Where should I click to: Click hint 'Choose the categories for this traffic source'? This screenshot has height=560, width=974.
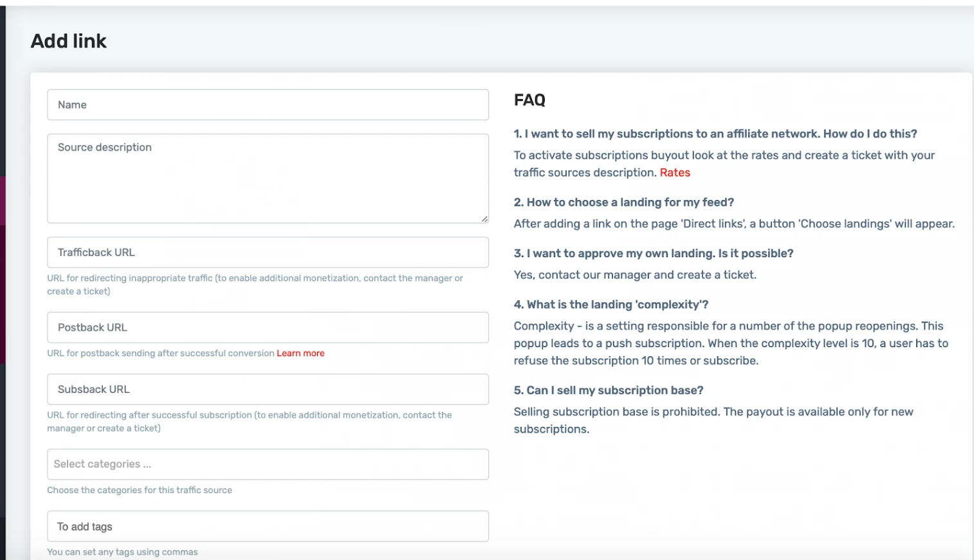140,490
